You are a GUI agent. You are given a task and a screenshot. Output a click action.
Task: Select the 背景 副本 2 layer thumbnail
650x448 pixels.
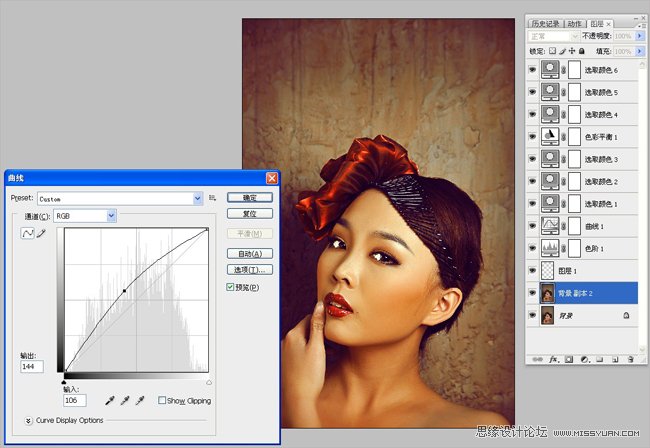[548, 293]
